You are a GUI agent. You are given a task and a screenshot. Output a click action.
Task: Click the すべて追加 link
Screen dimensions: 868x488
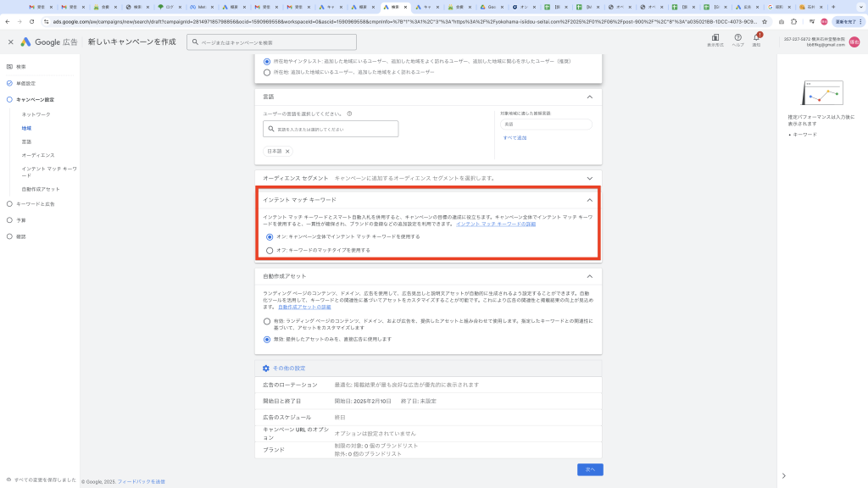click(515, 137)
